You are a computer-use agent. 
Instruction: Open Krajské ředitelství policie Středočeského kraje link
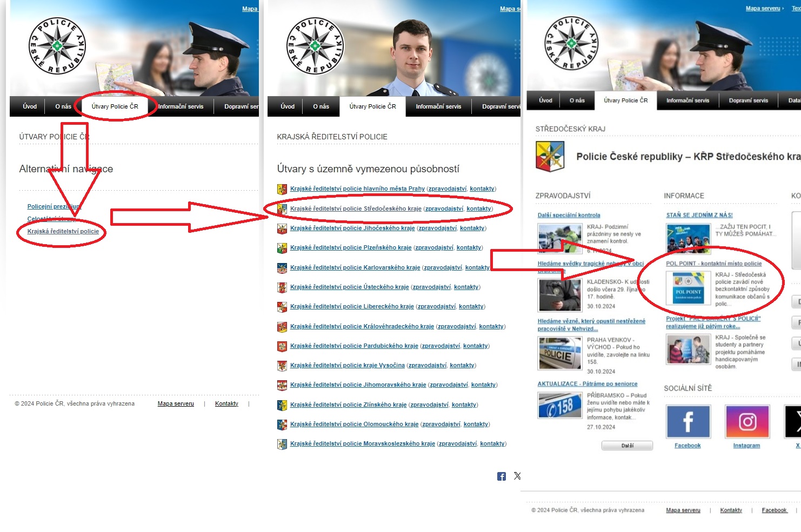point(356,208)
